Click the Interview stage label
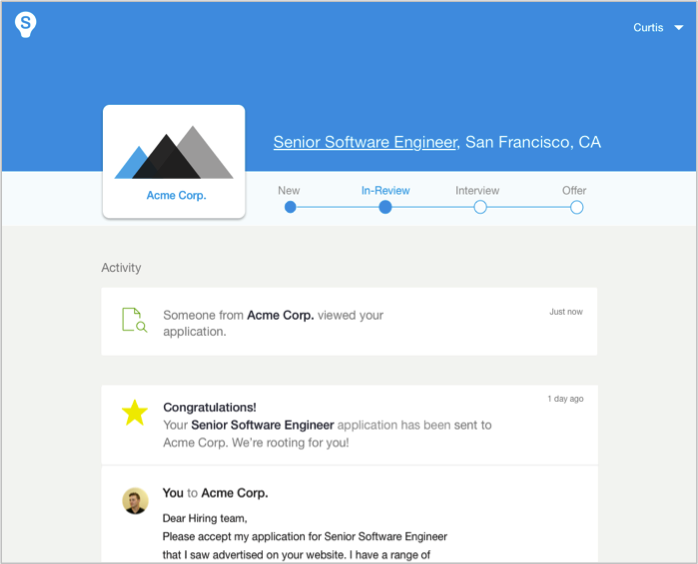 477,190
